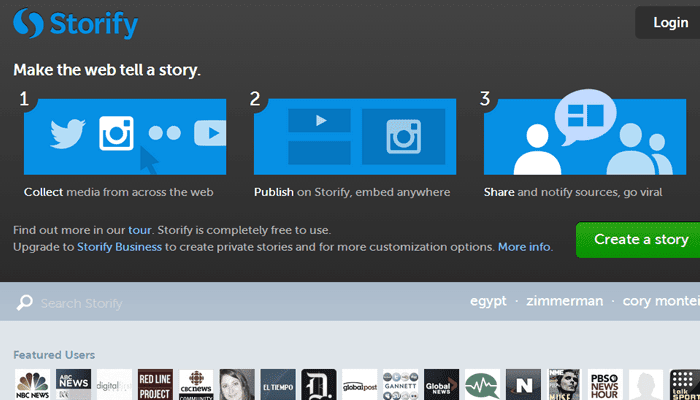700x400 pixels.
Task: Click the green Create a story button
Action: (x=638, y=240)
